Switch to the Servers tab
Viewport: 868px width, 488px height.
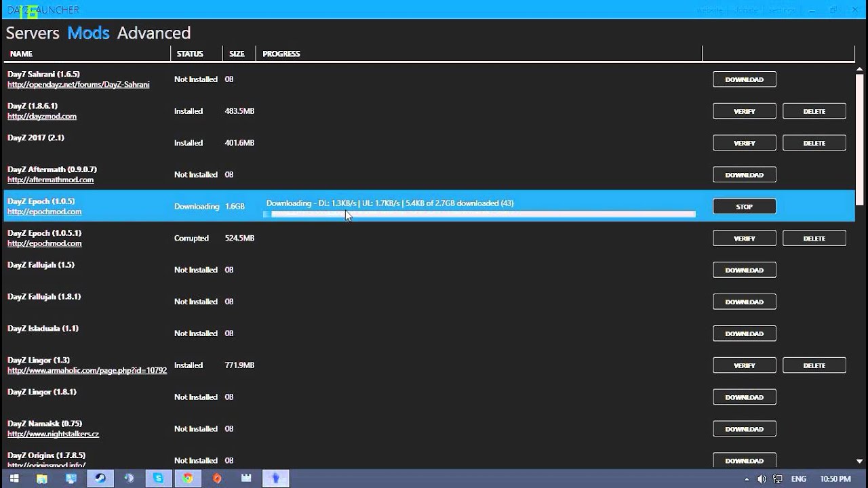[x=33, y=33]
